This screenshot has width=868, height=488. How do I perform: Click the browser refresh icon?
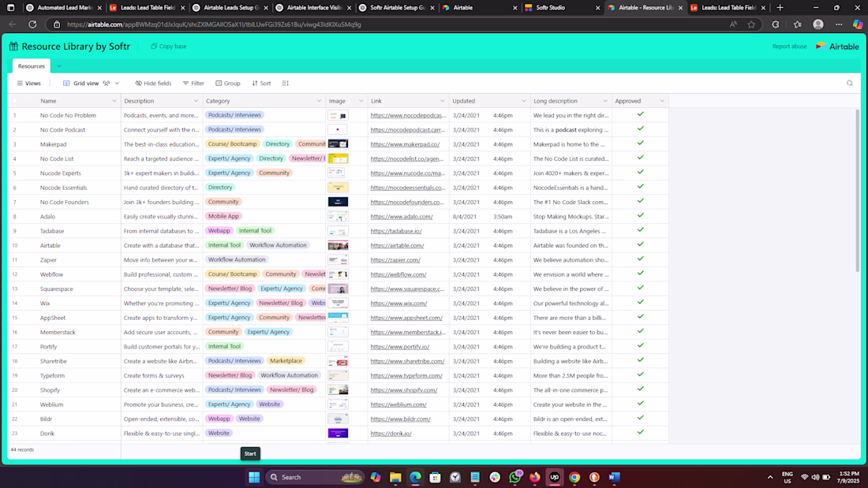32,24
